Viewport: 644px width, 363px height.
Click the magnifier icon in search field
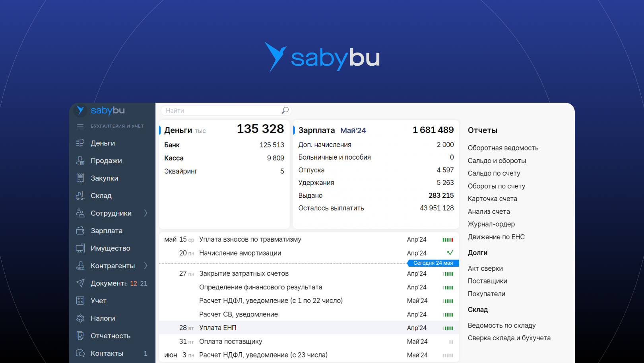pos(285,110)
